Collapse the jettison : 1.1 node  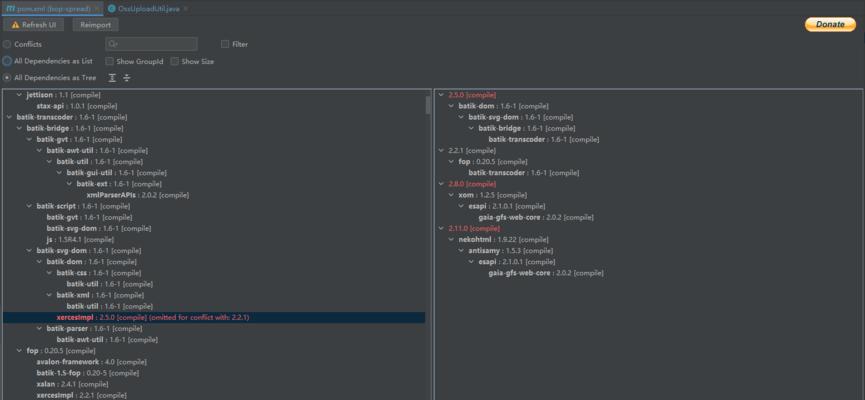pyautogui.click(x=19, y=95)
